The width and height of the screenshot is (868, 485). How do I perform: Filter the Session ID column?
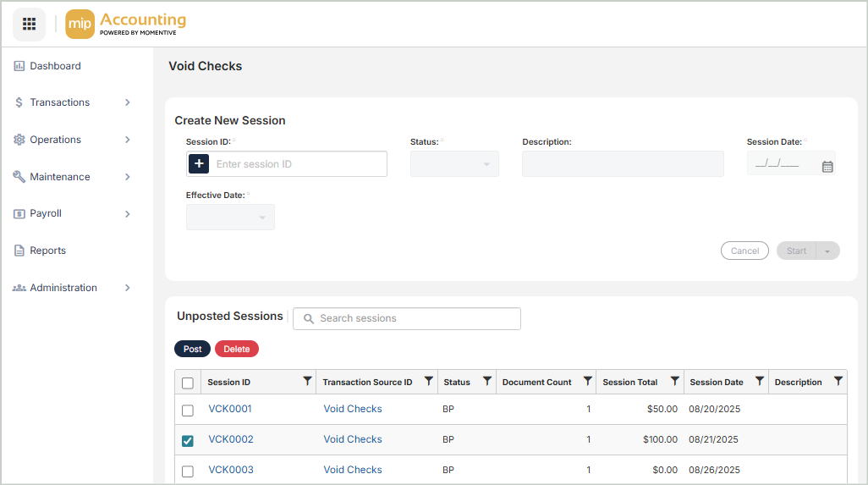point(307,382)
